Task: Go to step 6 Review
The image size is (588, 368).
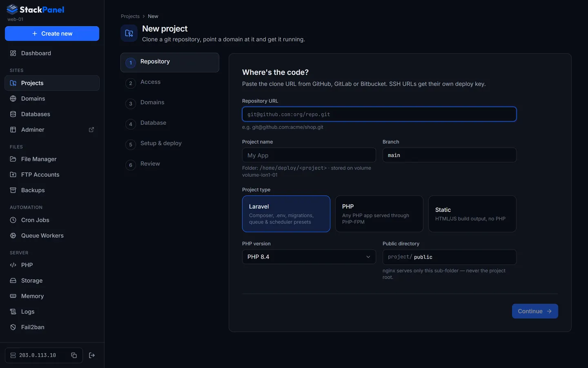Action: (x=170, y=164)
